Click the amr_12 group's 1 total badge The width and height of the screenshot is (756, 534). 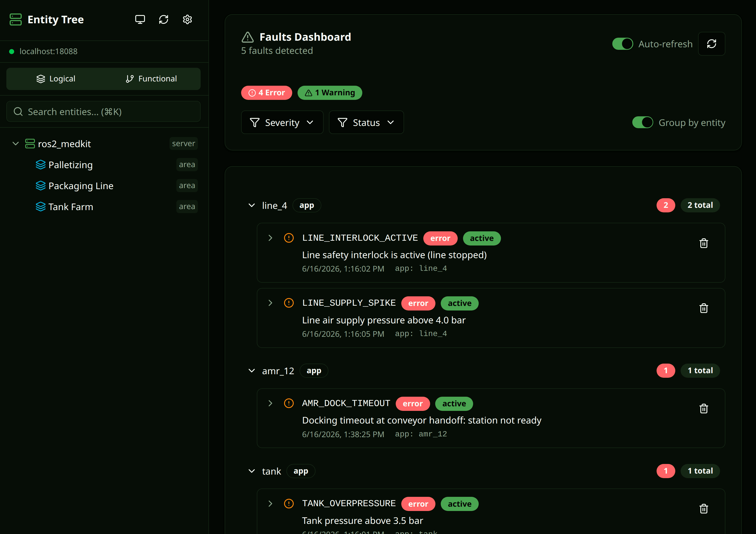[700, 370]
